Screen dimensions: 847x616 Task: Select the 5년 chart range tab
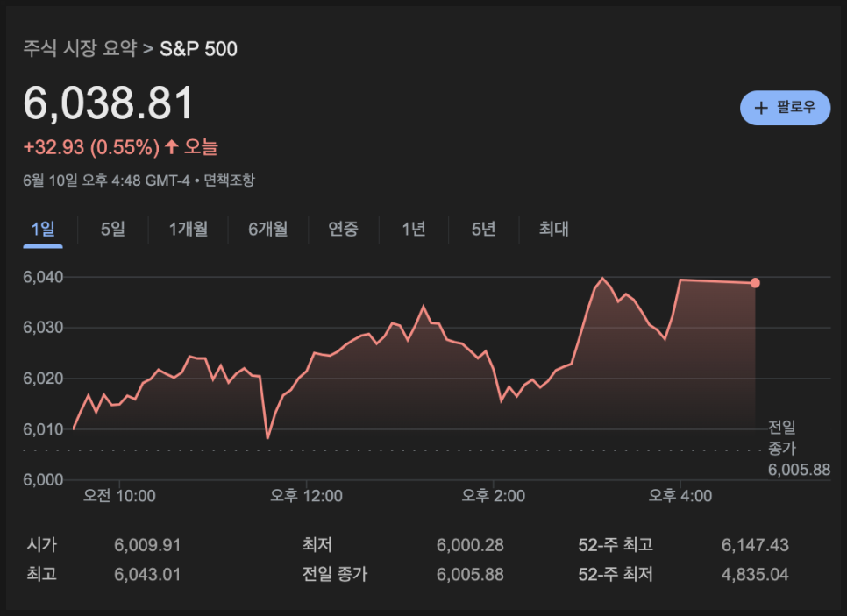click(483, 230)
